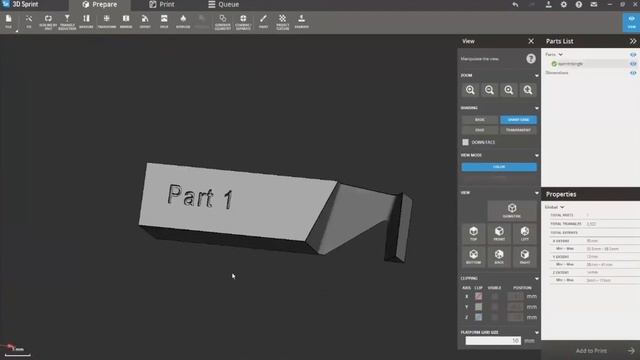Select Transparent shading mode
The height and width of the screenshot is (360, 640).
(518, 130)
